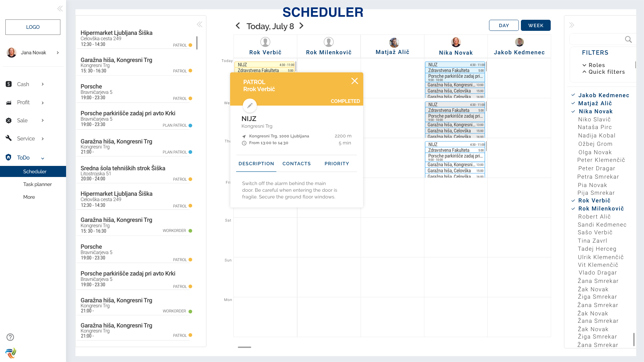
Task: Click the search icon in filters panel
Action: (628, 39)
